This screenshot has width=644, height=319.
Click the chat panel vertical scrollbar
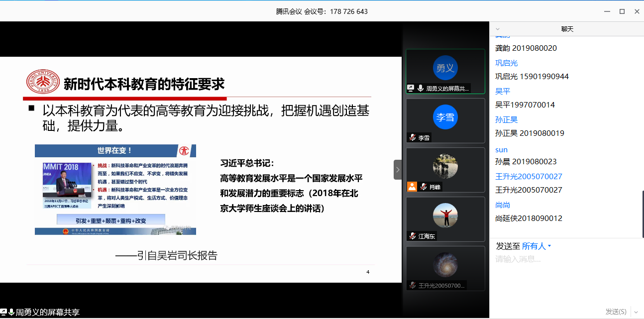(642, 209)
